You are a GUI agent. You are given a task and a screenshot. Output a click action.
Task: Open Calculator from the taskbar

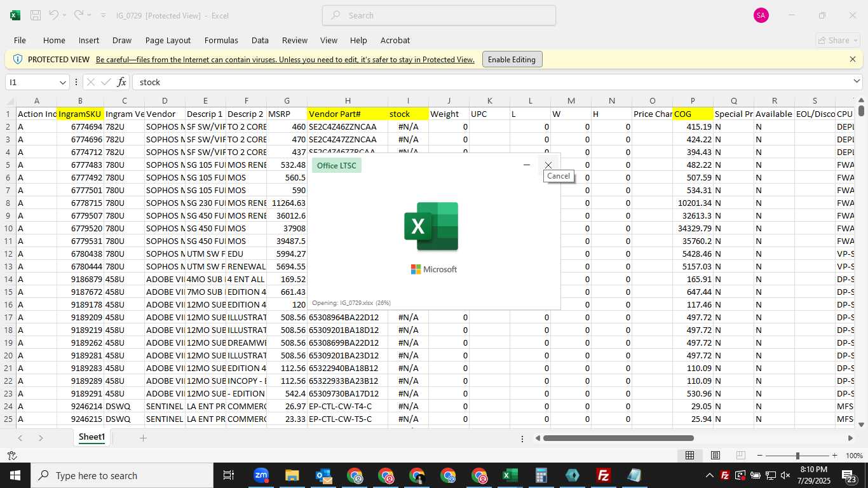click(541, 475)
